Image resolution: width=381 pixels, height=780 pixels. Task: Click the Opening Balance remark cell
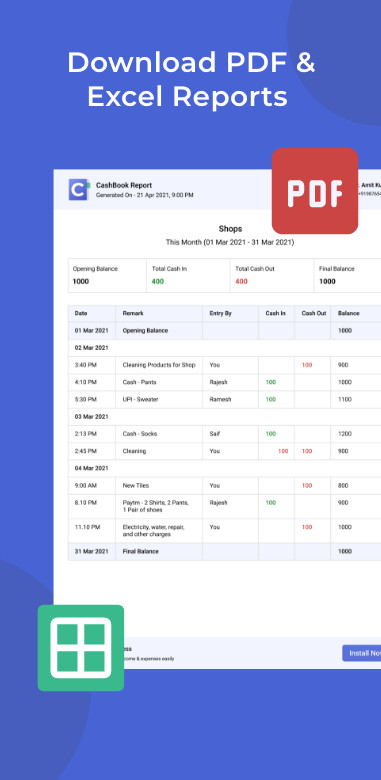[x=159, y=330]
